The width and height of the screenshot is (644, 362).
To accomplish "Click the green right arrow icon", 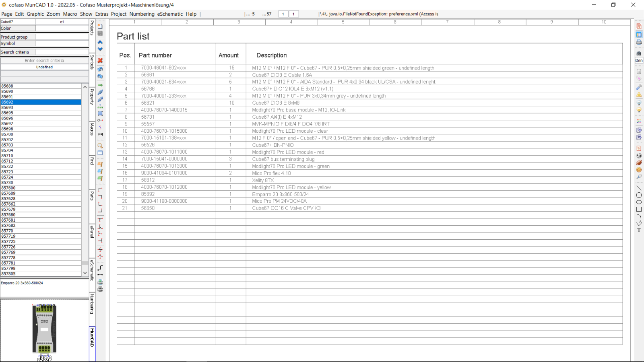I will pos(100,85).
